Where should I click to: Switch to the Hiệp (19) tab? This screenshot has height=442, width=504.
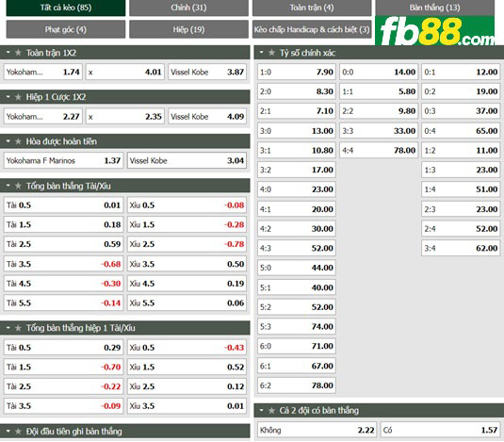pyautogui.click(x=188, y=29)
